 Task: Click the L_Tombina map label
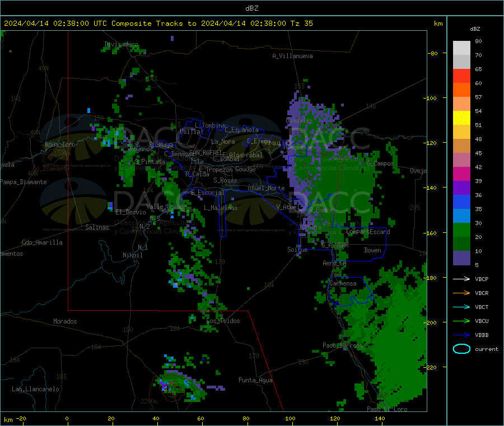click(210, 125)
